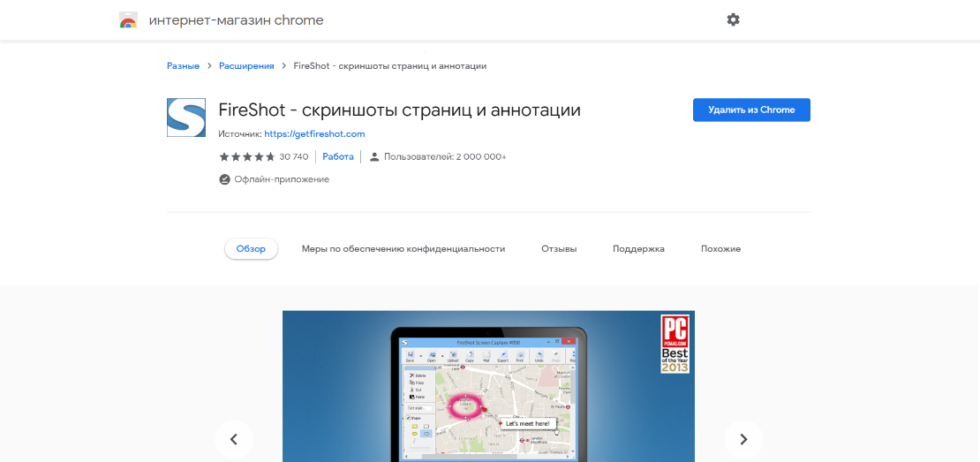This screenshot has width=980, height=462.
Task: Click the five-star rating icons
Action: 247,157
